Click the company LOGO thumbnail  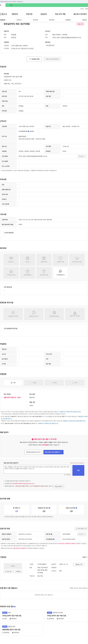coord(13,566)
